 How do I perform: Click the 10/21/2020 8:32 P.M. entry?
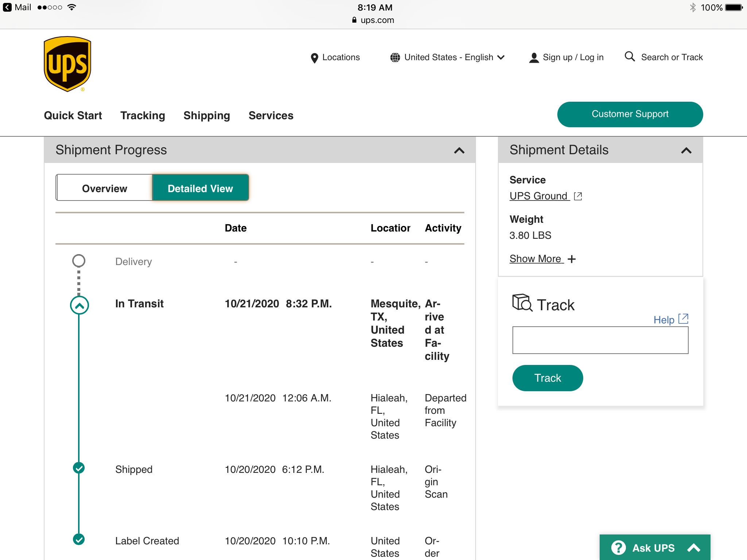tap(278, 304)
